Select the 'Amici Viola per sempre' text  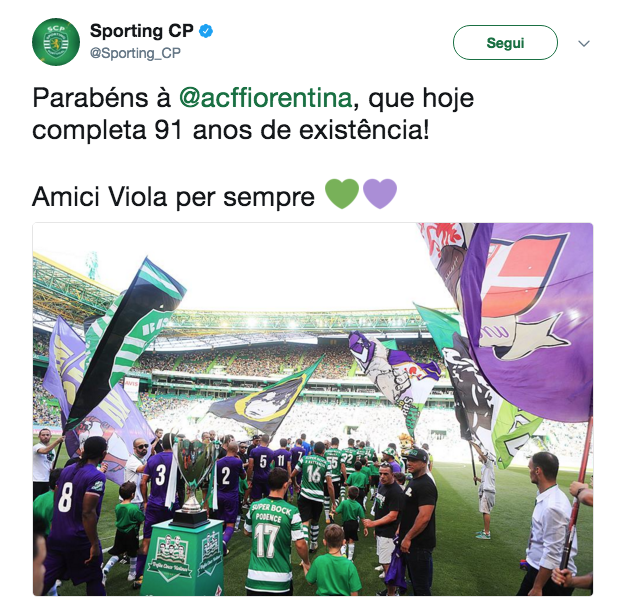173,197
